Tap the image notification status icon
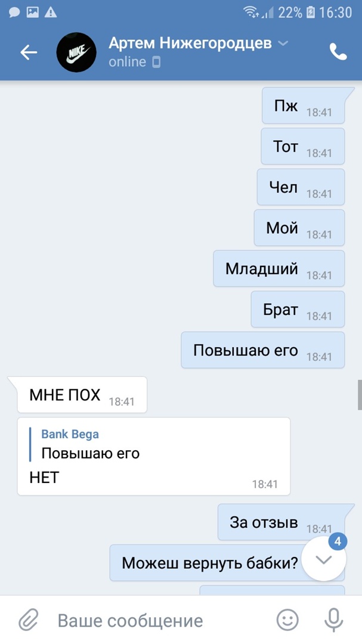Viewport: 362px width, 644px height. click(32, 13)
